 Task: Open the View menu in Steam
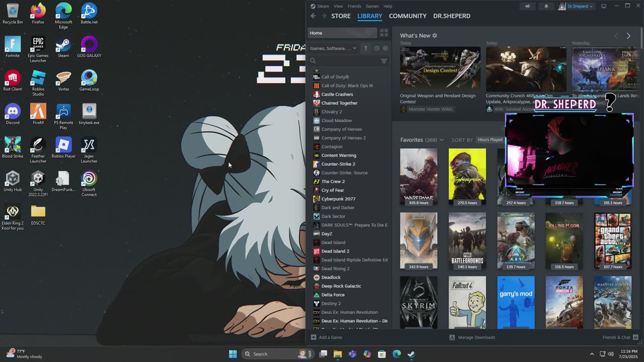pos(338,6)
